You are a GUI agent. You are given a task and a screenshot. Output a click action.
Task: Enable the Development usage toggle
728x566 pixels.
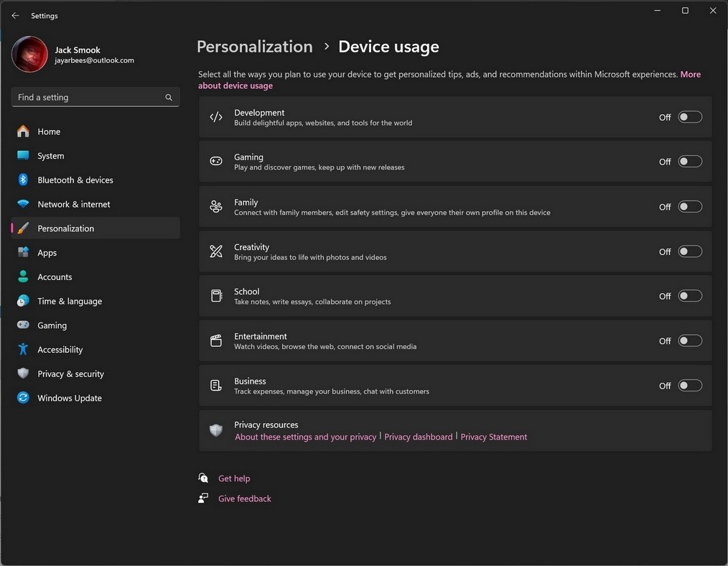click(690, 117)
